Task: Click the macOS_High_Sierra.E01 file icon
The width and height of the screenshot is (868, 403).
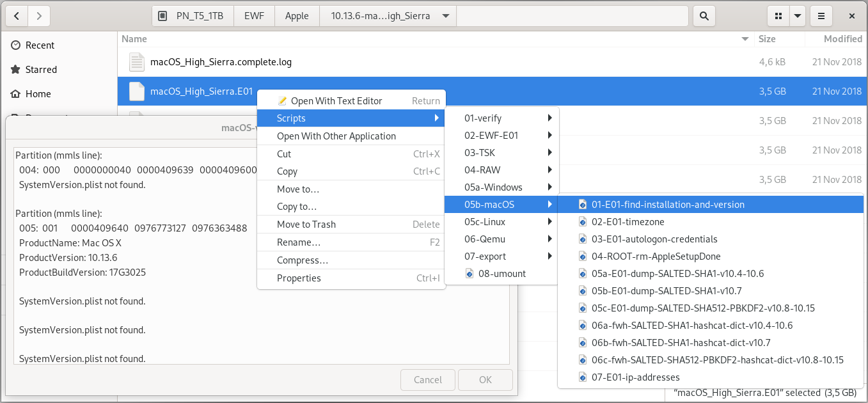Action: pos(137,91)
